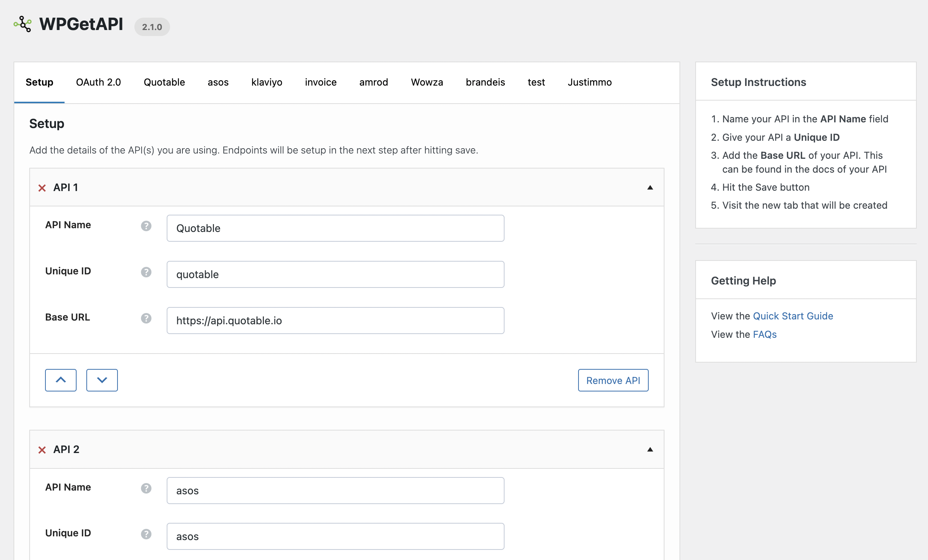Open the klaviyo tab

[267, 82]
